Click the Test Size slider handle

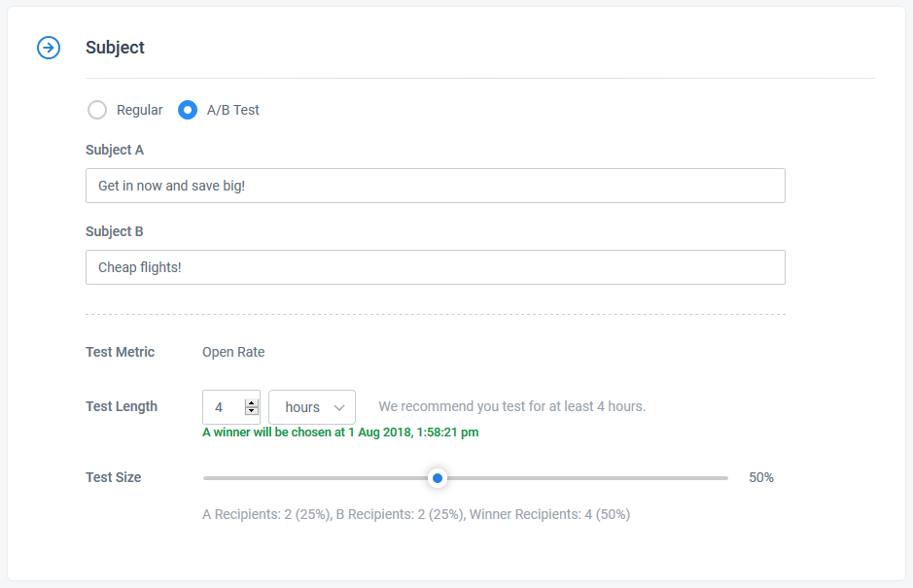[438, 478]
